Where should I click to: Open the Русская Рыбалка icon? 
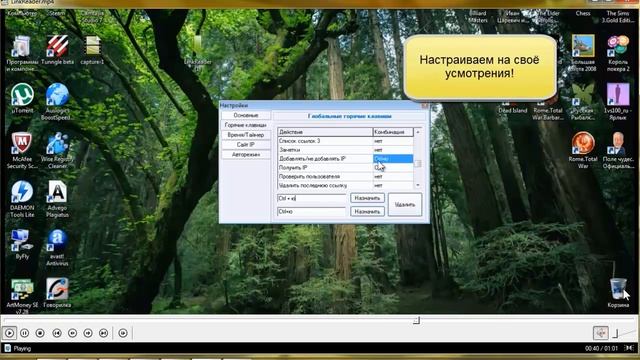point(583,102)
